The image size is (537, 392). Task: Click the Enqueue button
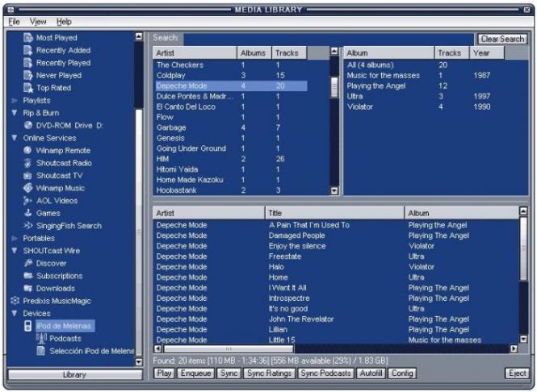[x=196, y=373]
